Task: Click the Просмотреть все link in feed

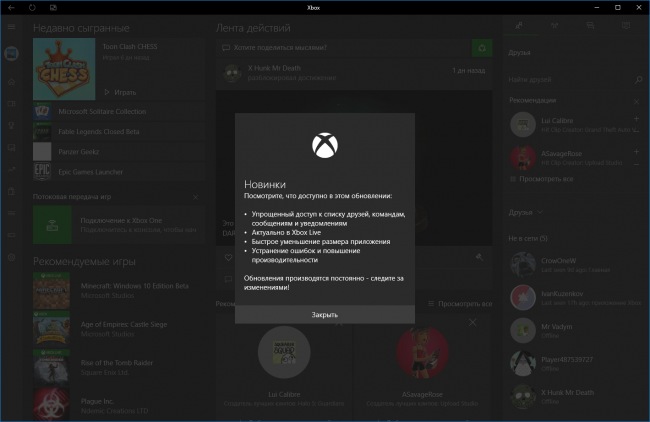Action: pos(460,304)
